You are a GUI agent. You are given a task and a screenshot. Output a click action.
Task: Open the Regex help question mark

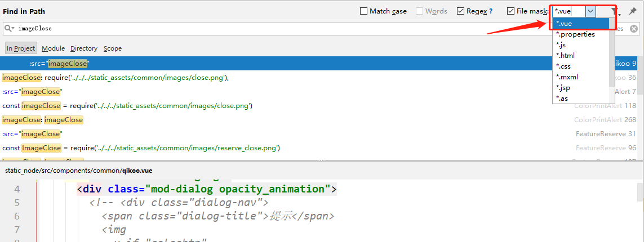[x=491, y=11]
